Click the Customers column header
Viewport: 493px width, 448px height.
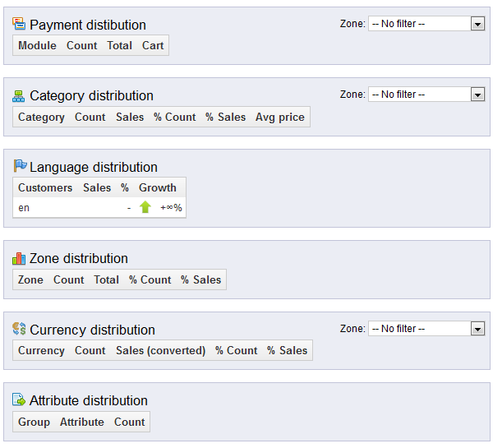tap(45, 188)
